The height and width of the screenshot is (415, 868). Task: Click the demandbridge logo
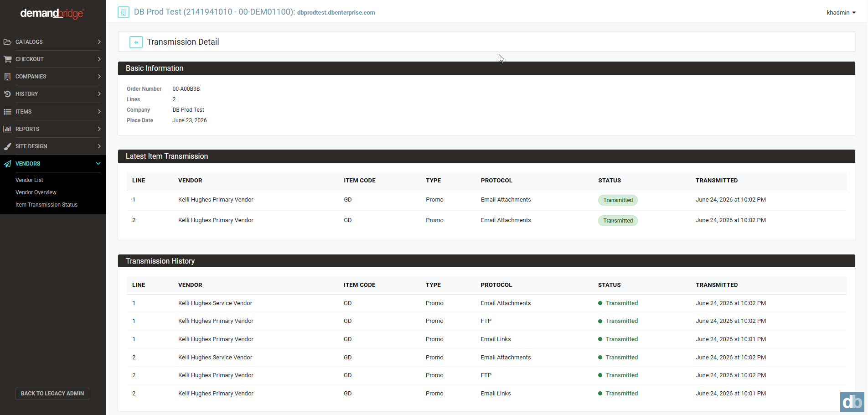click(x=52, y=13)
